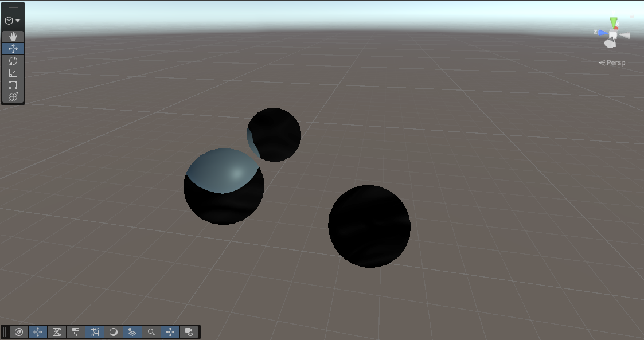Click the camera with eye icon
This screenshot has height=340, width=644.
point(189,332)
